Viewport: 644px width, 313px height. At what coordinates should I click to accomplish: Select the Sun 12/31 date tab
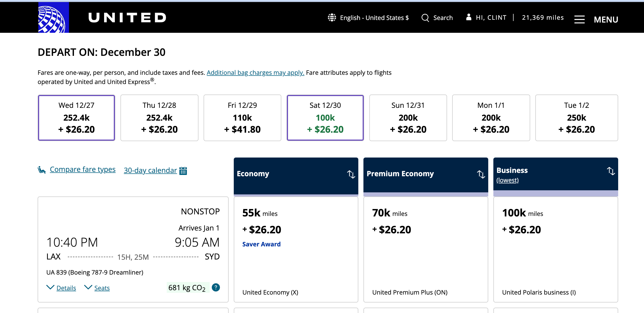click(x=408, y=118)
